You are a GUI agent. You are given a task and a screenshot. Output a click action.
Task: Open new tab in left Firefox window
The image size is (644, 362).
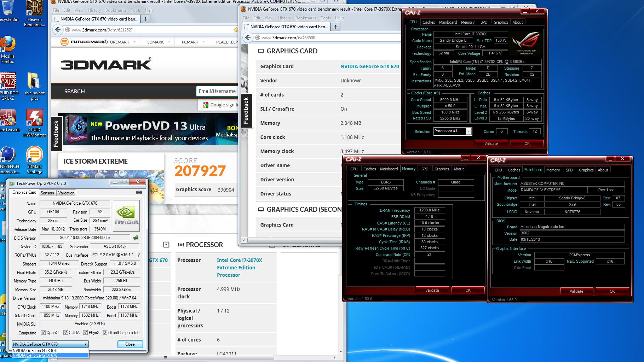tap(145, 19)
